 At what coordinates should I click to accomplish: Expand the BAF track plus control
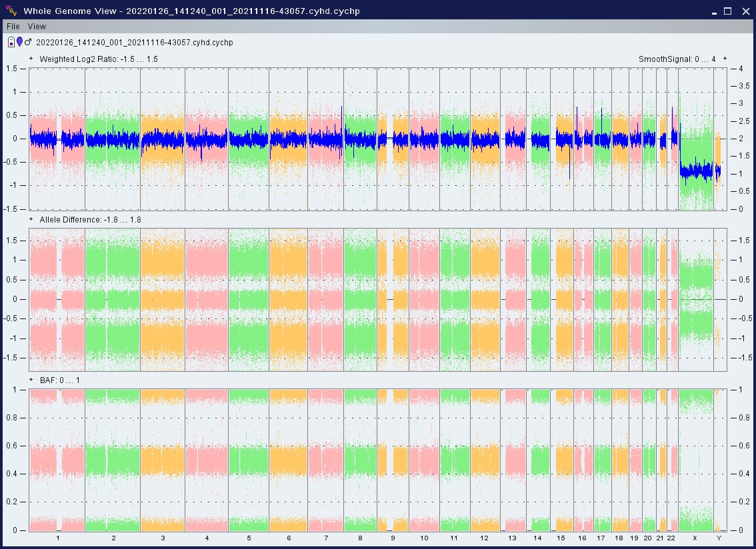point(31,380)
